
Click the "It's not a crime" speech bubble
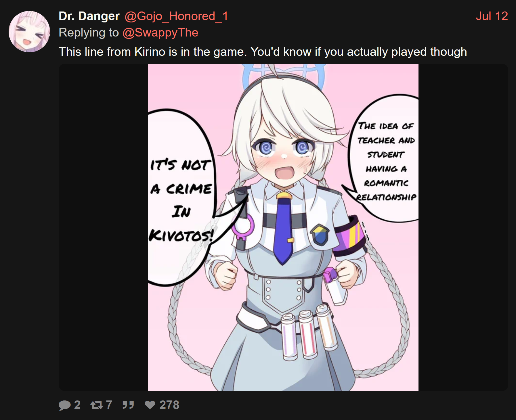click(x=181, y=198)
